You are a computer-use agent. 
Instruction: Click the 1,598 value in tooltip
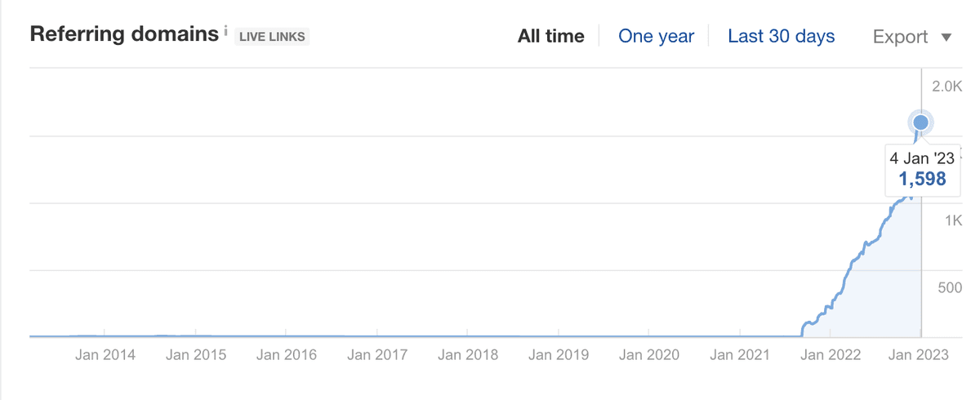point(922,179)
